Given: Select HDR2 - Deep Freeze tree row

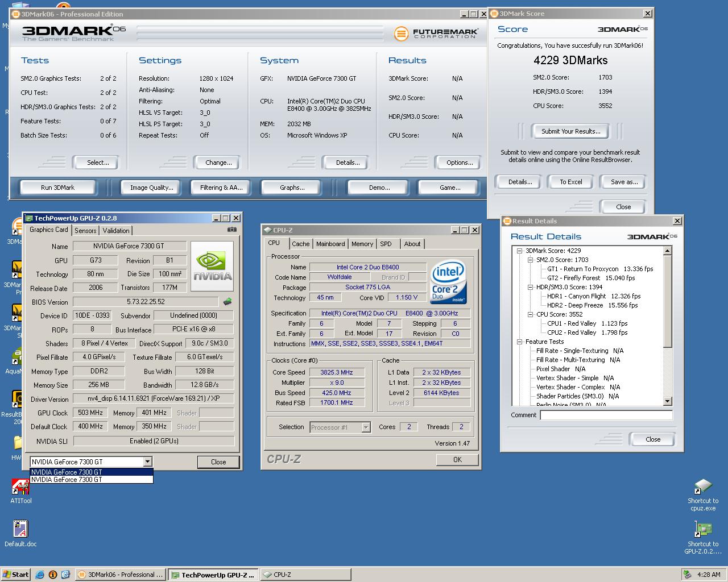Looking at the screenshot, I should point(592,305).
